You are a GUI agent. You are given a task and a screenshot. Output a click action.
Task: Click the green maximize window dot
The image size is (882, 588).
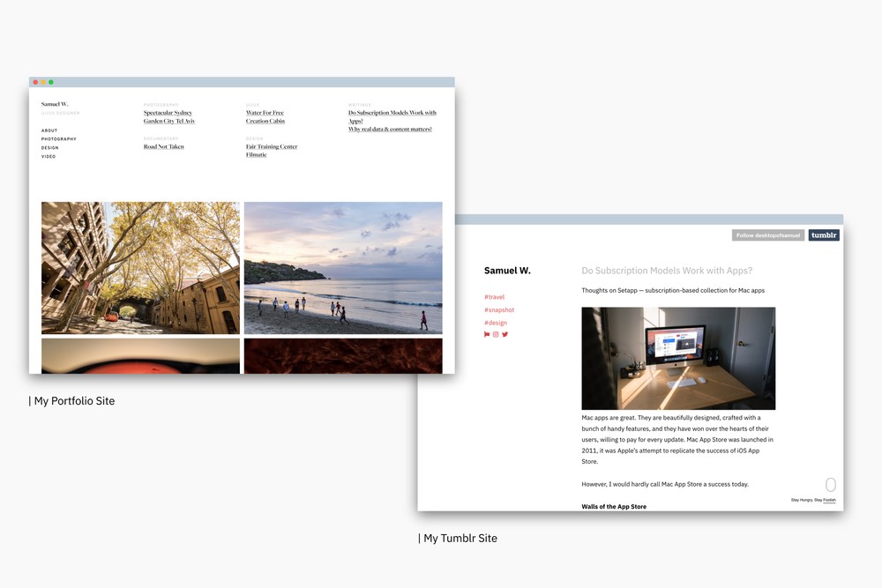[51, 82]
